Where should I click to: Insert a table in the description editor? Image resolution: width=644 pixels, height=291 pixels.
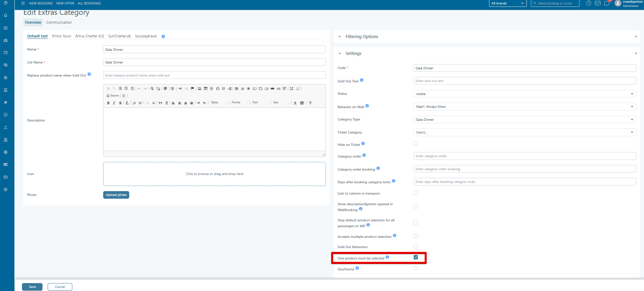pos(206,89)
